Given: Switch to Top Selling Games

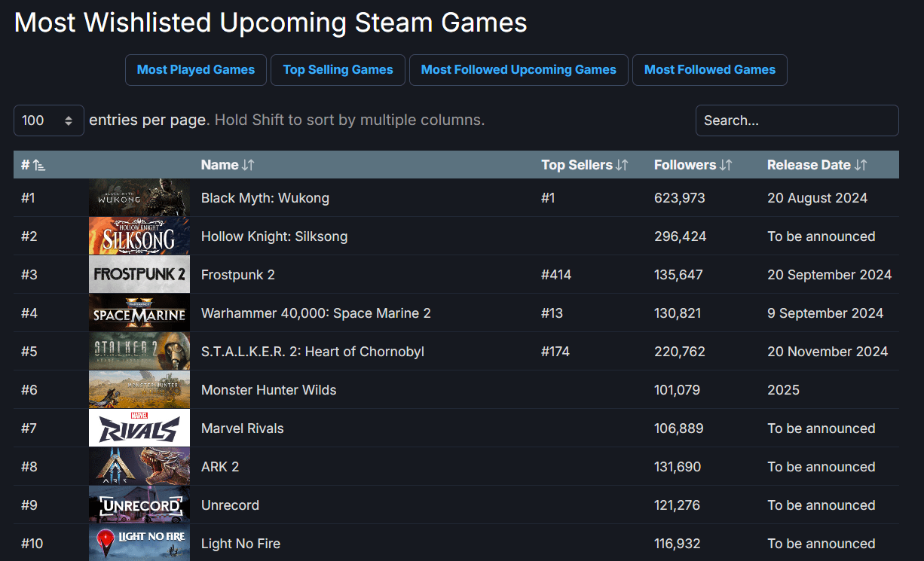Looking at the screenshot, I should click(338, 70).
